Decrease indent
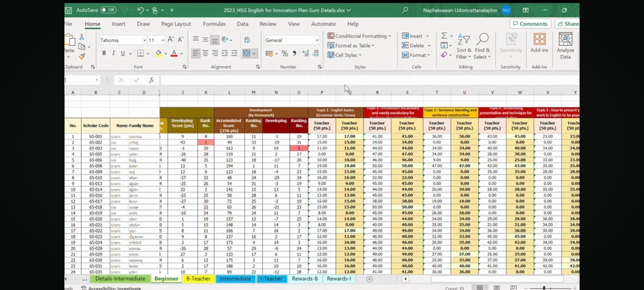Image resolution: width=644 pixels, height=290 pixels. [225, 54]
